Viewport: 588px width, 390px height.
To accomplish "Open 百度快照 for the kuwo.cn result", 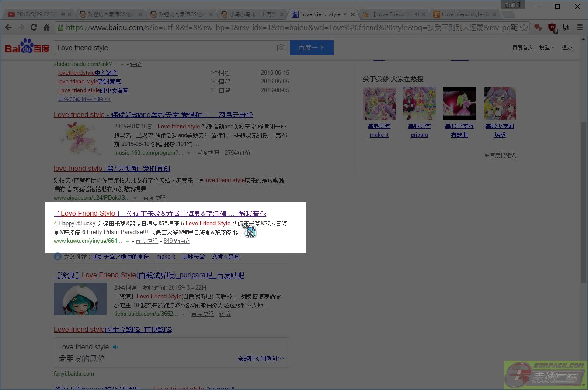I will [147, 241].
